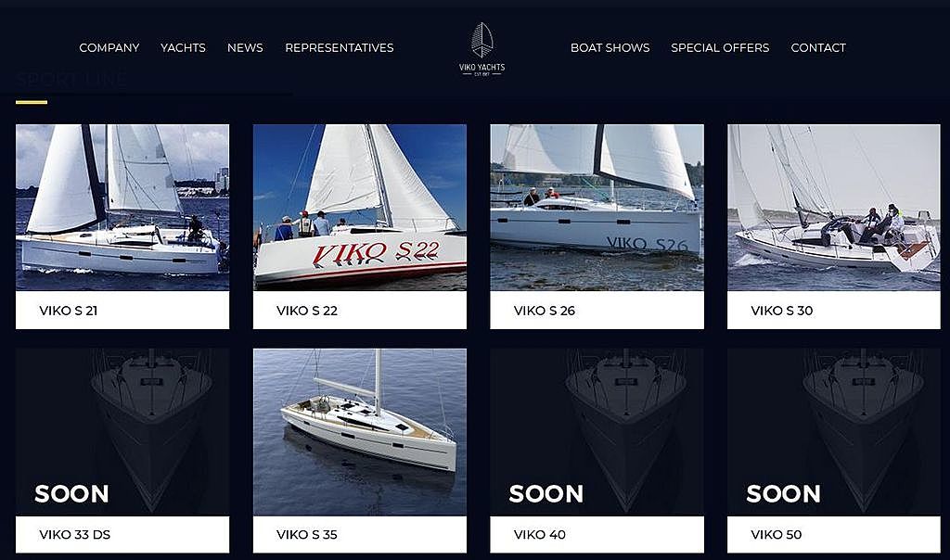Open the BOAT SHOWS page
Viewport: 950px width, 560px height.
point(610,48)
